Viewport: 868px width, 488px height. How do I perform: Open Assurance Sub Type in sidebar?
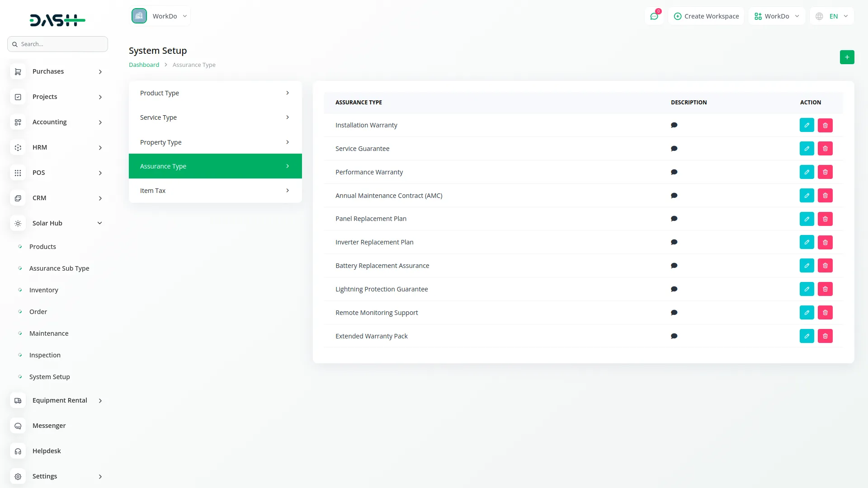click(59, 268)
